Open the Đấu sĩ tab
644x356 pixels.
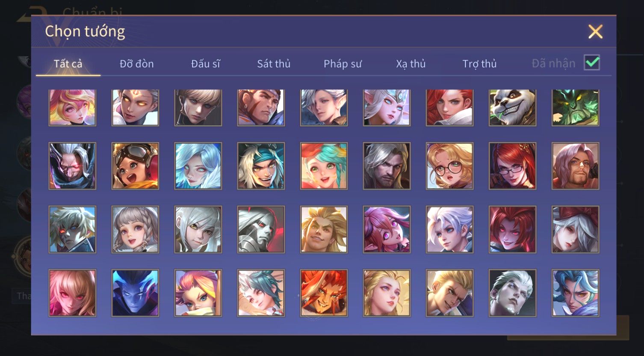(205, 64)
